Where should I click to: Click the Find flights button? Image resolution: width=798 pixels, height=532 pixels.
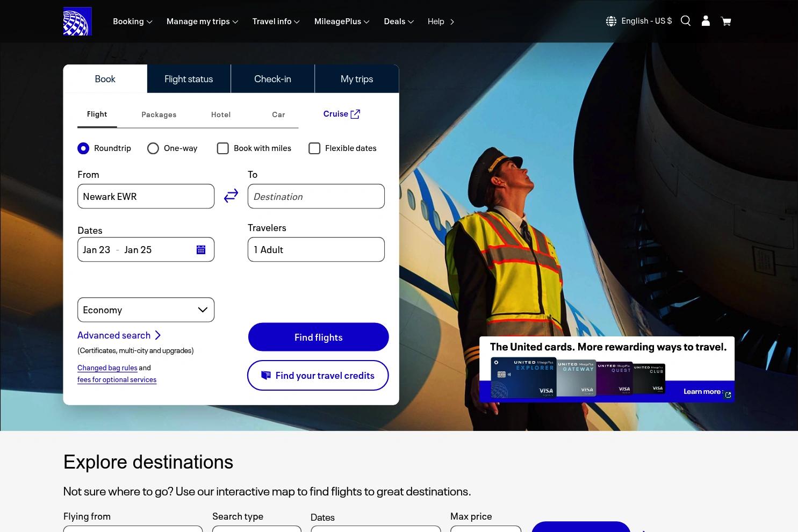point(319,337)
